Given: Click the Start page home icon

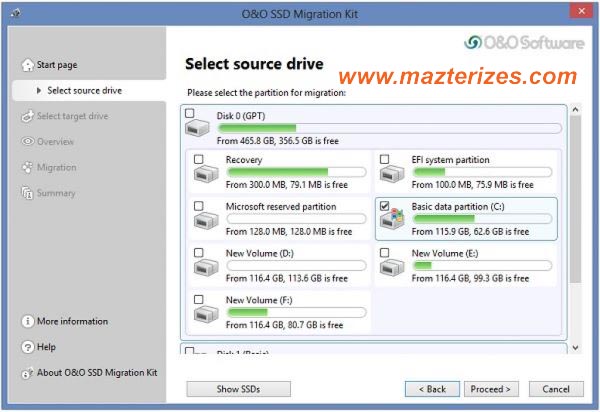Looking at the screenshot, I should [x=28, y=65].
